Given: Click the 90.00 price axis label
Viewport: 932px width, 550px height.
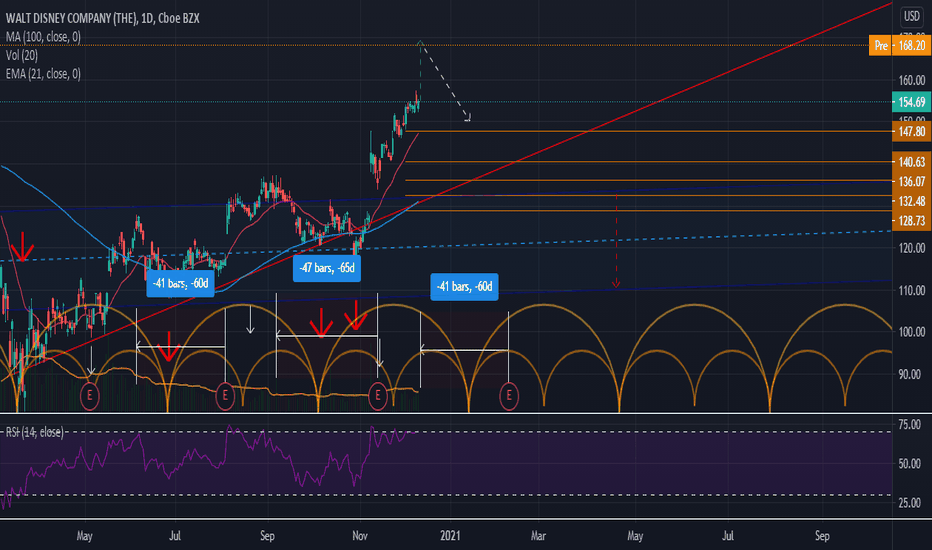Looking at the screenshot, I should (x=909, y=374).
